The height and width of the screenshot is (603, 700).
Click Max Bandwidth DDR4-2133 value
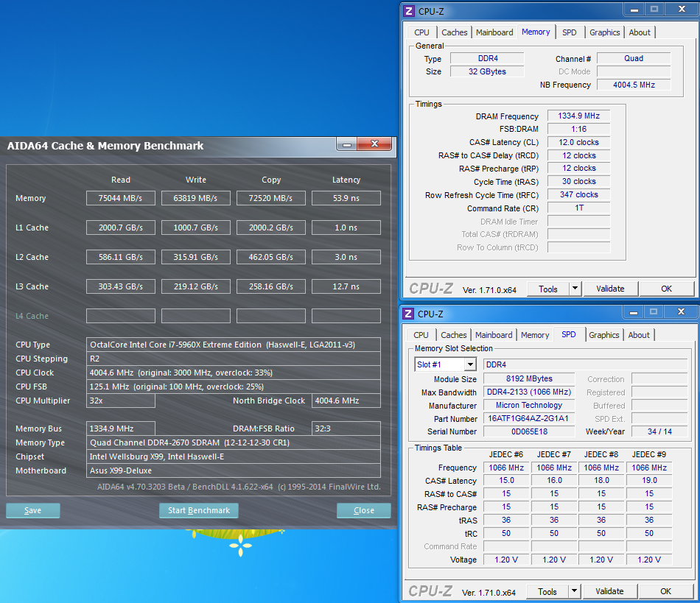pyautogui.click(x=529, y=392)
